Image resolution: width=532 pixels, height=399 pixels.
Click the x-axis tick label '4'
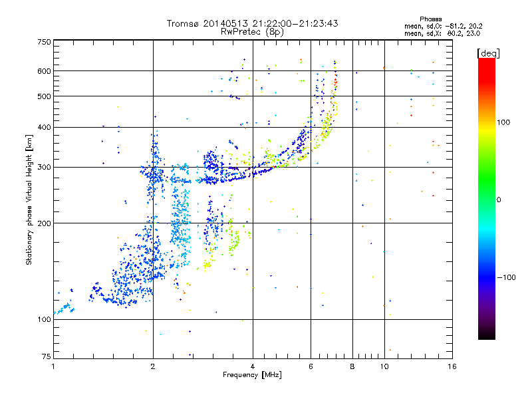[x=253, y=366]
